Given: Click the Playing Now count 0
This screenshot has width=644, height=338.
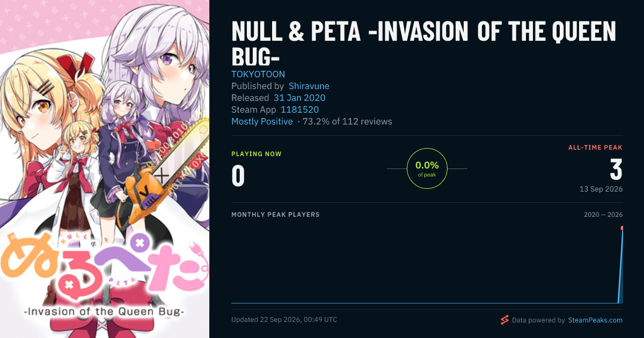Looking at the screenshot, I should [238, 176].
